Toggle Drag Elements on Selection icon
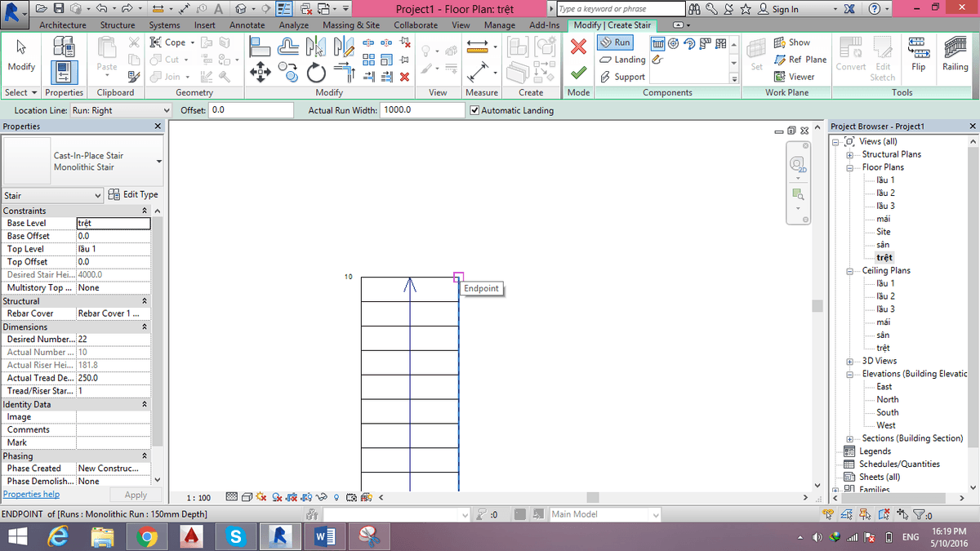This screenshot has height=551, width=980. (x=902, y=514)
